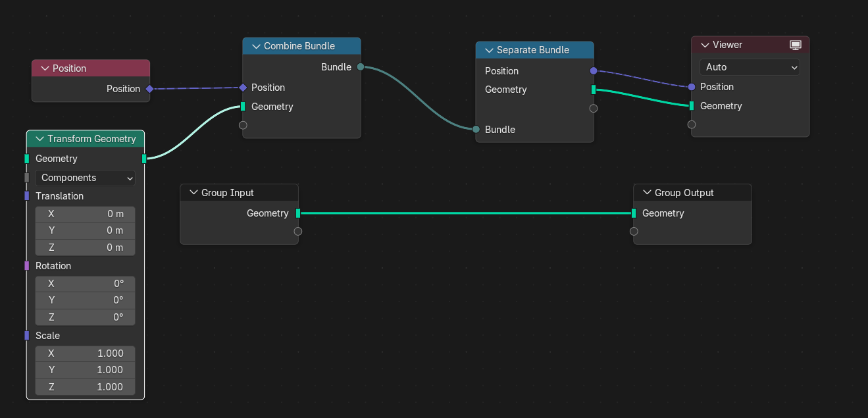
Task: Click the Bundle input socket on Separate Bundle
Action: pyautogui.click(x=476, y=130)
